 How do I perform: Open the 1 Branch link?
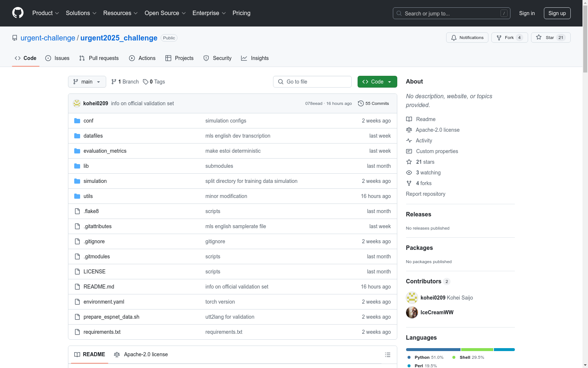(x=125, y=82)
